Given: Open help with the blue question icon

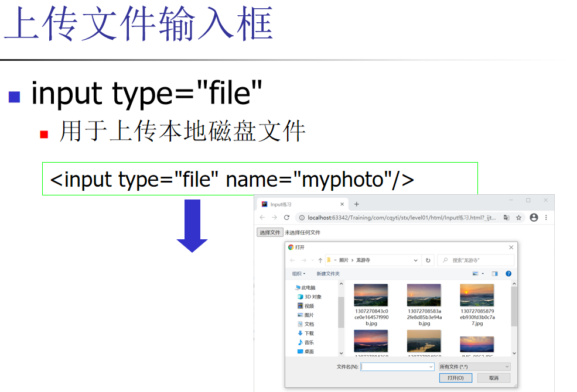Looking at the screenshot, I should (x=508, y=274).
